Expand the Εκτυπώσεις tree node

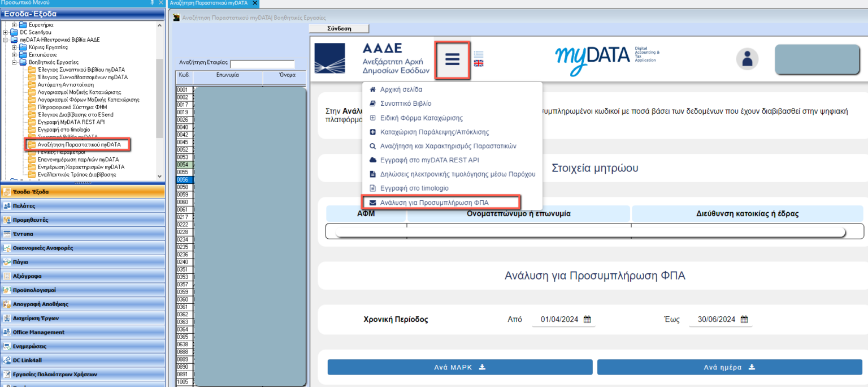[15, 55]
